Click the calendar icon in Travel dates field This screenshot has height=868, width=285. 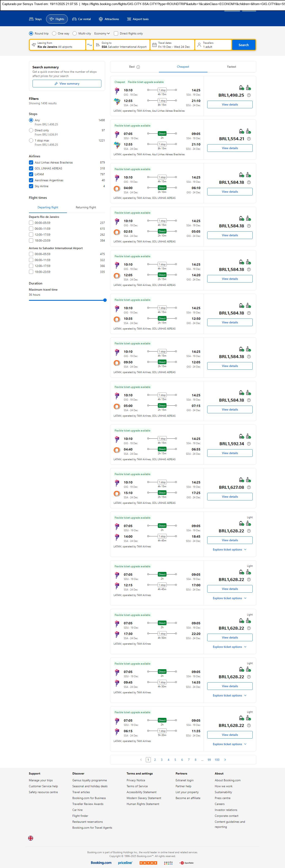(x=154, y=45)
